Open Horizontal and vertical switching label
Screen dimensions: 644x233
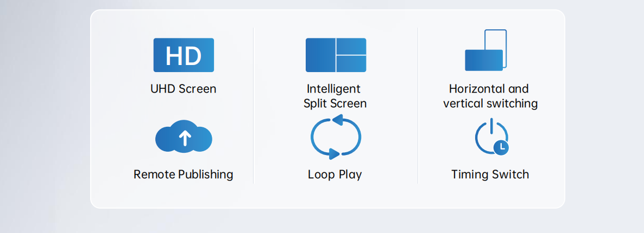pos(490,96)
